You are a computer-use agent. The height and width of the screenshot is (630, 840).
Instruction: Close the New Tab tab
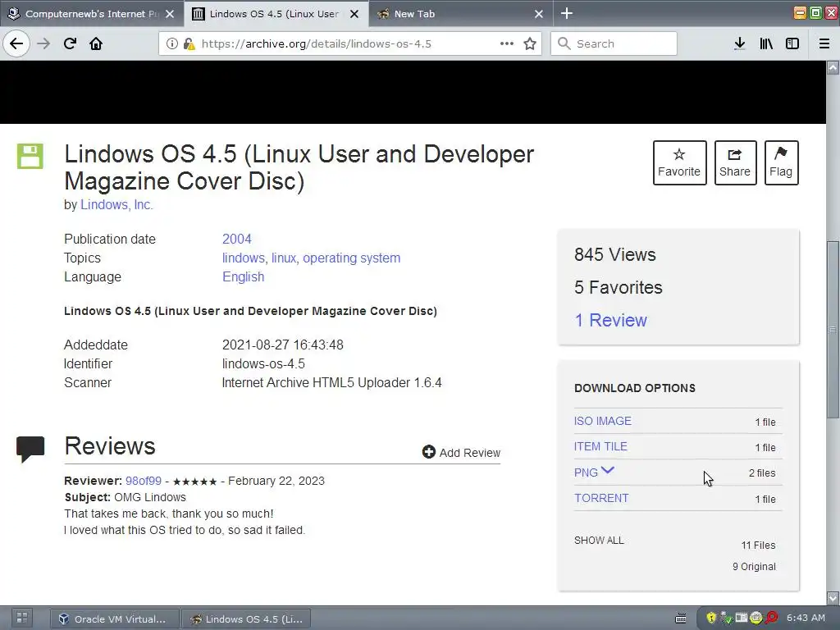click(x=539, y=14)
